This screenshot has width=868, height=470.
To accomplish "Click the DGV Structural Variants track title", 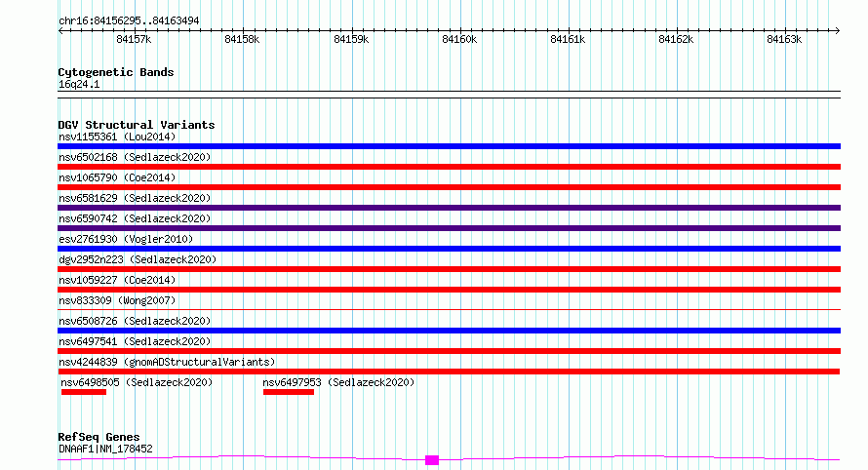I will (x=137, y=125).
